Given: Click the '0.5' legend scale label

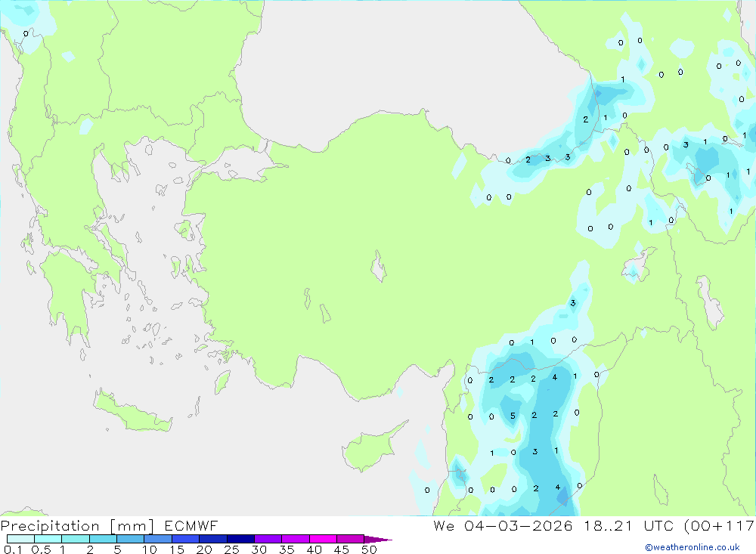Looking at the screenshot, I should click(x=41, y=549).
